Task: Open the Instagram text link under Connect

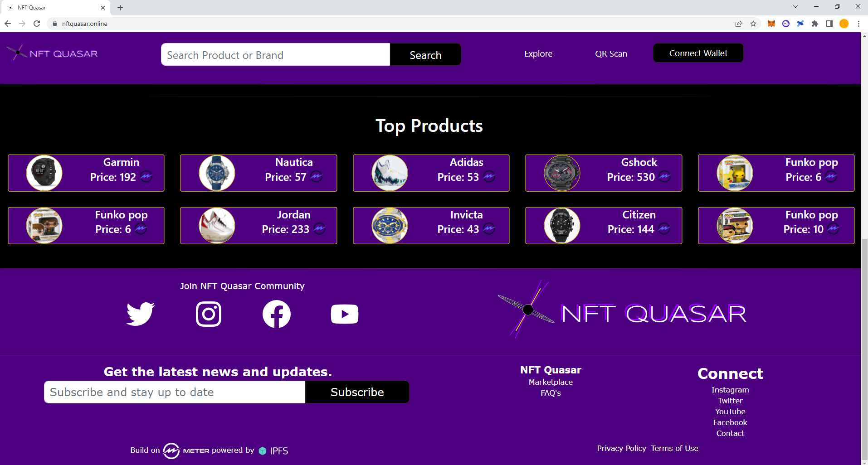Action: pos(730,390)
